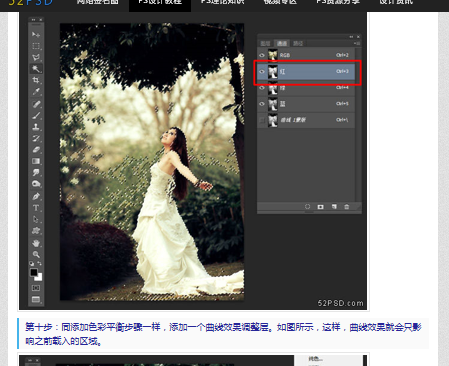This screenshot has height=366, width=449.
Task: Select the Clone Stamp tool
Action: pyautogui.click(x=36, y=127)
